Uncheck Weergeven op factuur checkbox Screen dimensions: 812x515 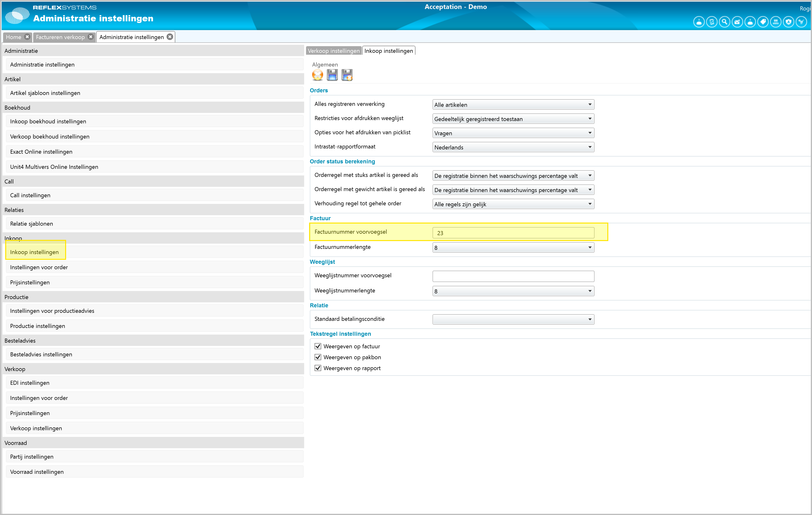pos(318,346)
